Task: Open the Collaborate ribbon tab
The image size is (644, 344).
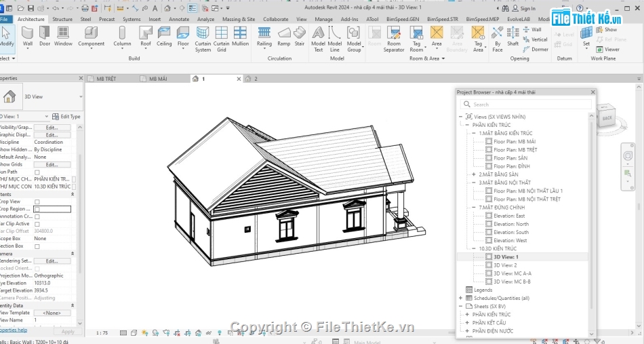Action: coord(276,19)
